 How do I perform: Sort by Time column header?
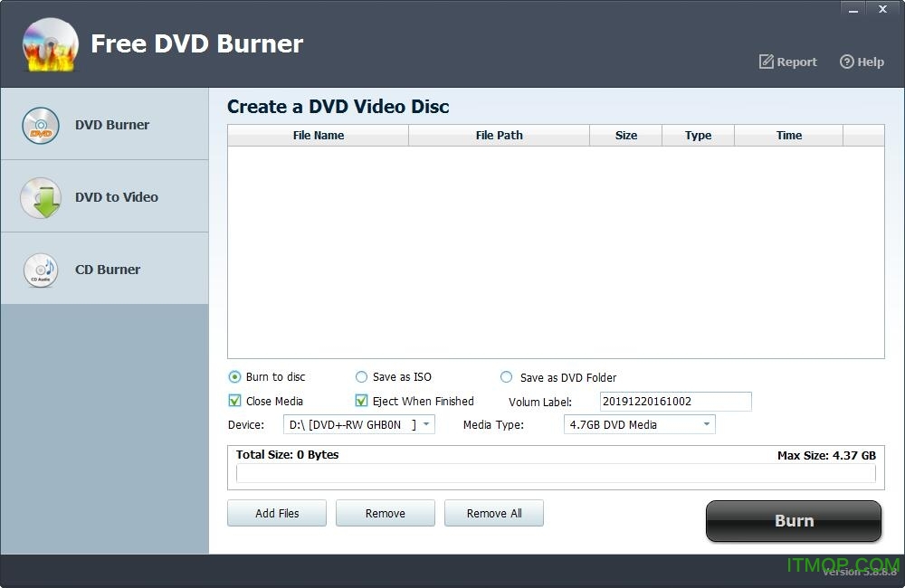(x=789, y=136)
